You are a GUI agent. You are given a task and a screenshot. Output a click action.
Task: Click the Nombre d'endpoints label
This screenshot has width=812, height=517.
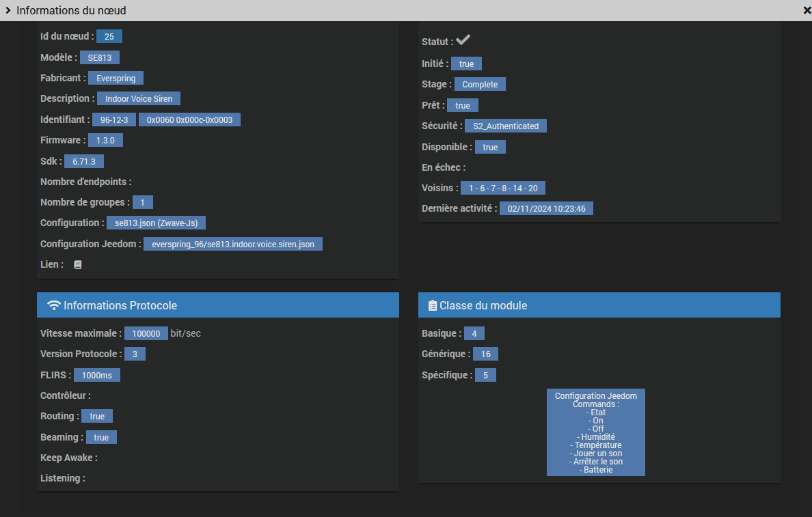86,182
